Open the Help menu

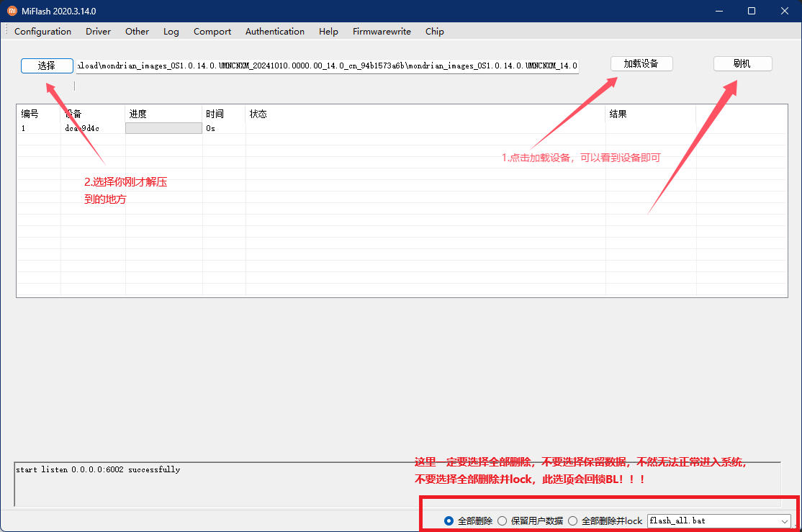point(328,32)
